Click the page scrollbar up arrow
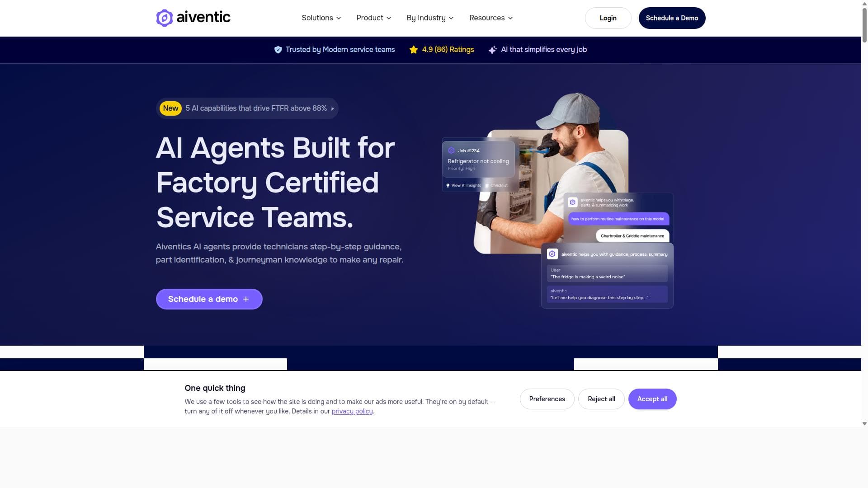 [x=864, y=3]
